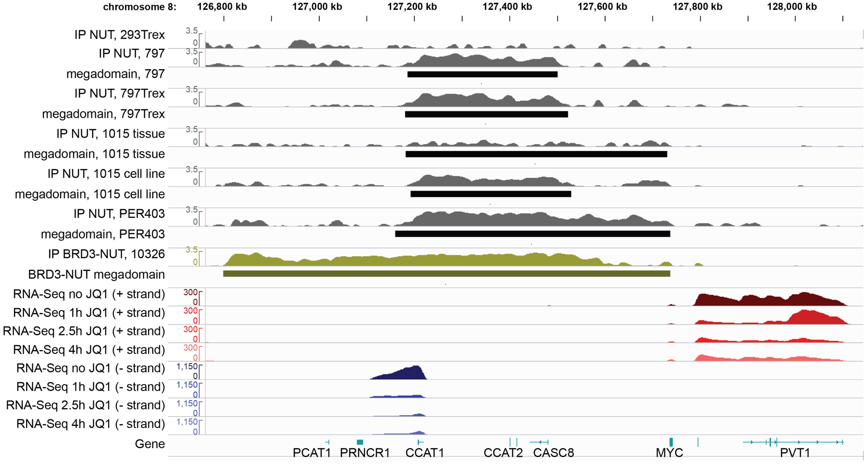The height and width of the screenshot is (465, 868).
Task: Select the 'IP NUT, 797' track label
Action: click(132, 53)
